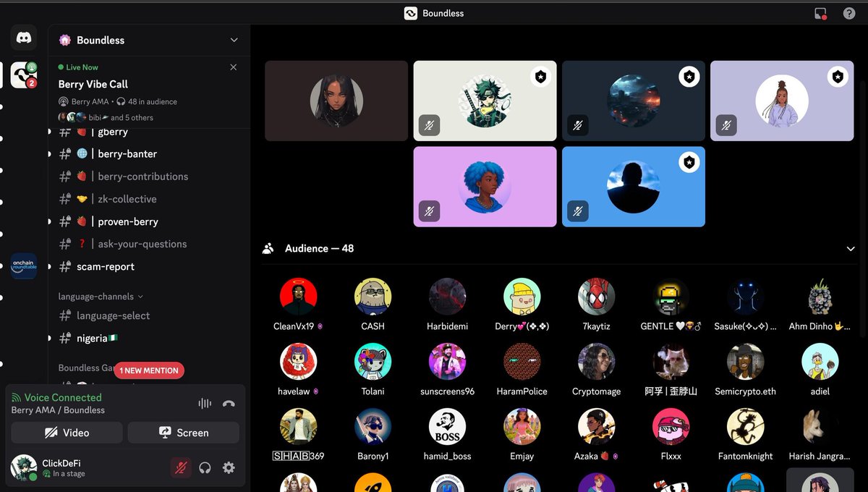The height and width of the screenshot is (492, 868).
Task: Open Tolani audience member avatar
Action: click(373, 361)
